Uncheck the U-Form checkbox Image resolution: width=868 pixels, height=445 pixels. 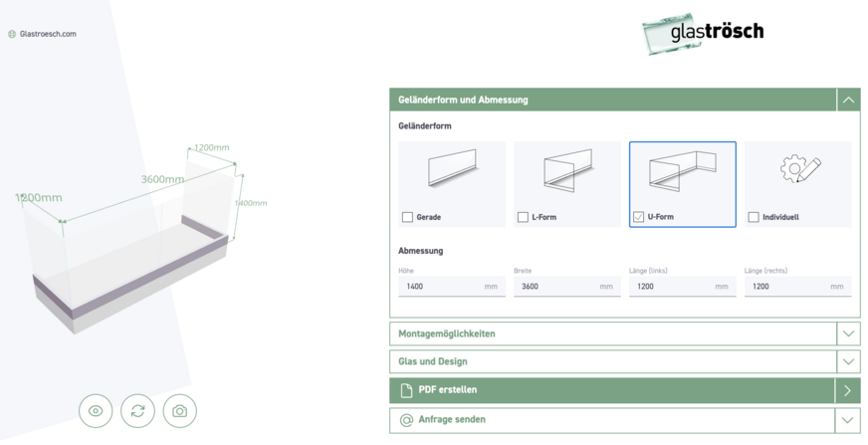pyautogui.click(x=638, y=216)
